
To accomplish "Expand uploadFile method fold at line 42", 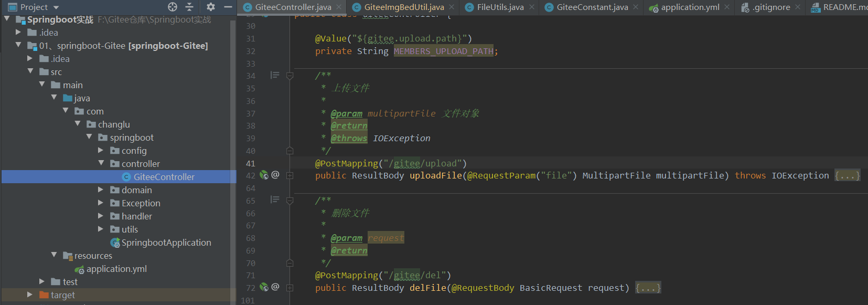I will click(x=290, y=175).
